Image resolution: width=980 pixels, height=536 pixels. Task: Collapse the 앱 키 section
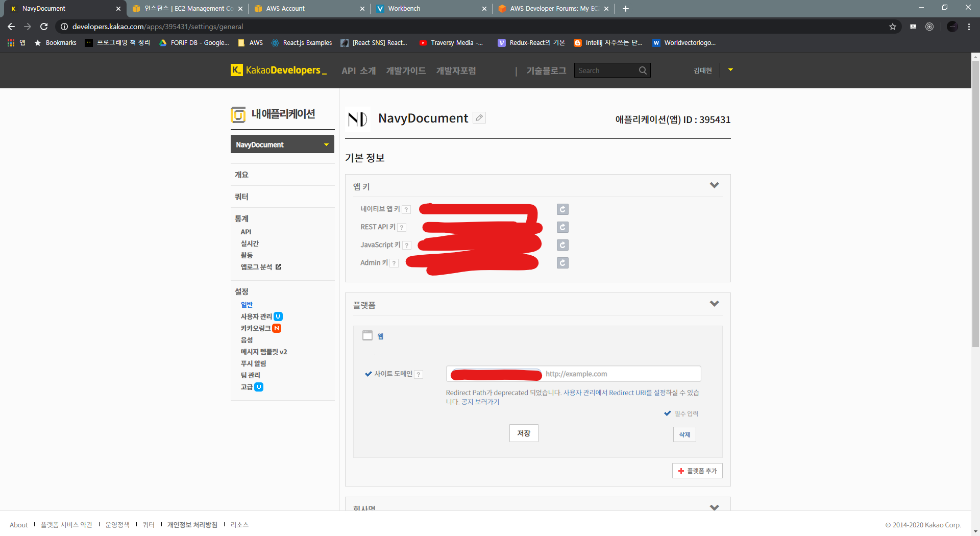click(715, 185)
